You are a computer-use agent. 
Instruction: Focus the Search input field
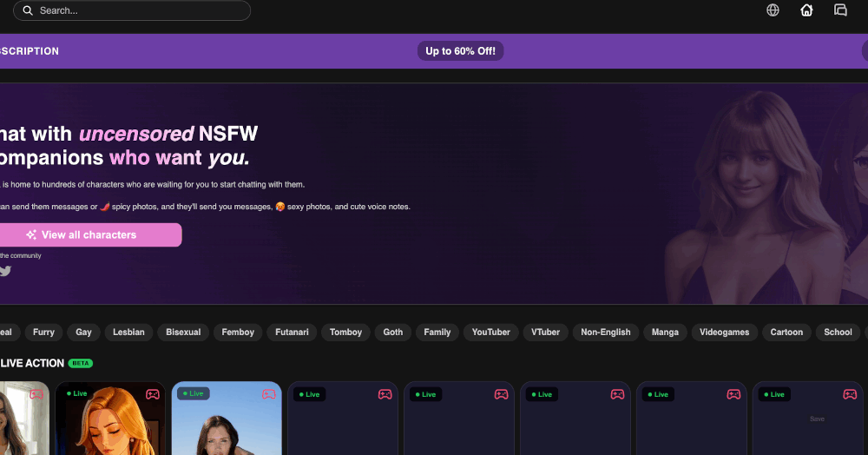(132, 10)
